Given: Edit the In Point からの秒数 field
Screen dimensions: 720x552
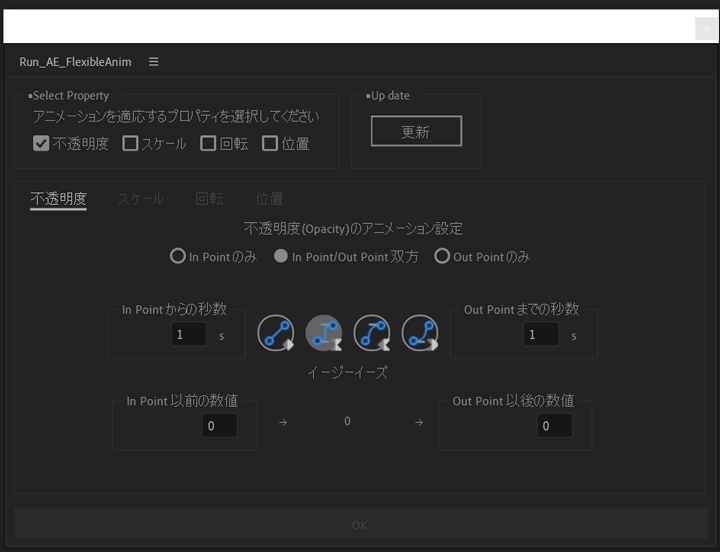Looking at the screenshot, I should [x=188, y=334].
